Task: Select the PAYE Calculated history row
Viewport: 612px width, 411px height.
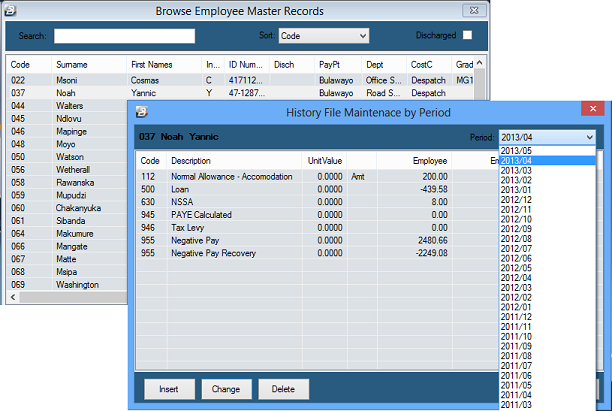Action: [317, 215]
